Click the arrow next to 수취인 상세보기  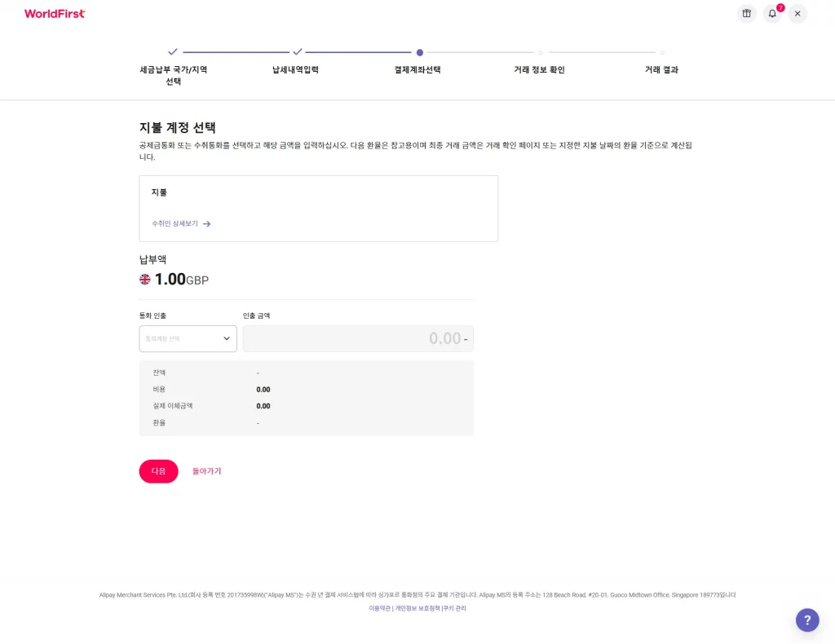[206, 224]
